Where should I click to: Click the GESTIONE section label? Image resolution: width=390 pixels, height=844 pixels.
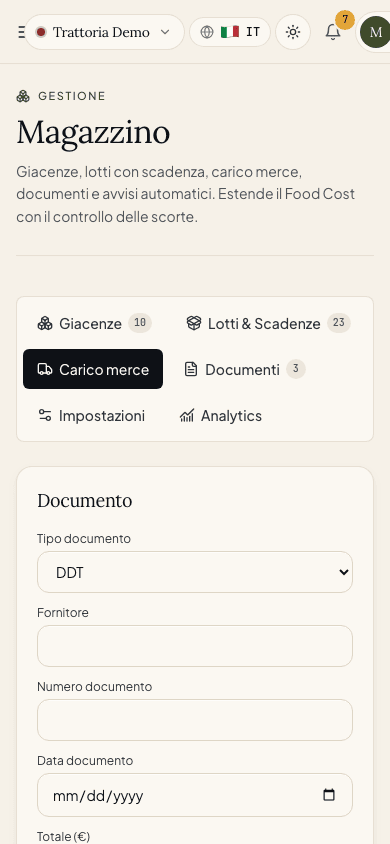(x=72, y=96)
